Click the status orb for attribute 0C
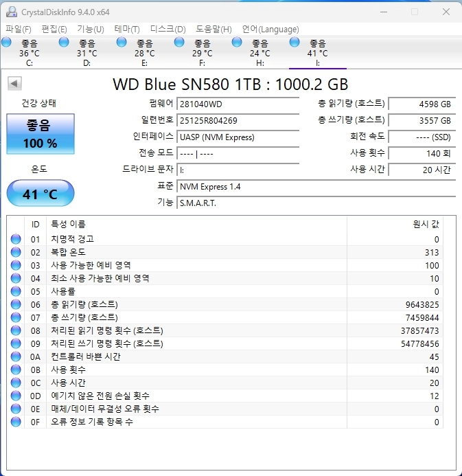The image size is (462, 476). [x=16, y=383]
